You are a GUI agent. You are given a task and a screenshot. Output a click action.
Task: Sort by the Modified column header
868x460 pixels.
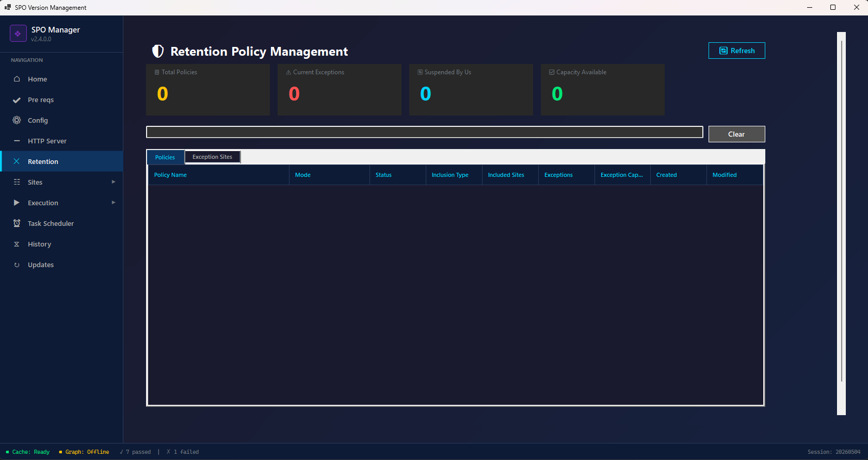click(734, 175)
